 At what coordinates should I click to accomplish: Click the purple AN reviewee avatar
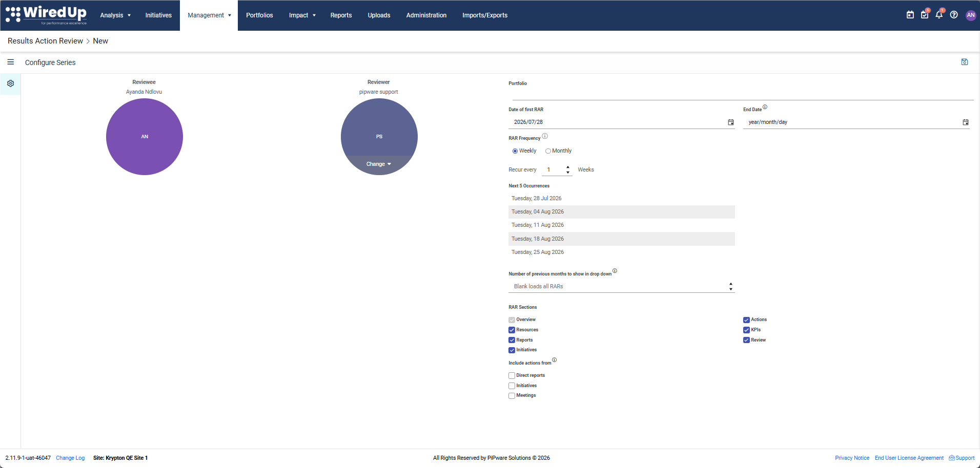coord(145,137)
